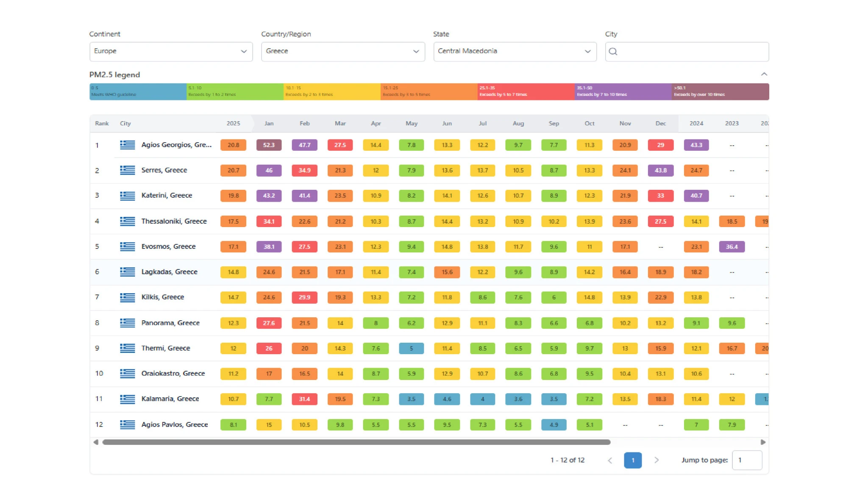The image size is (868, 488).
Task: Click the Greek flag next to Serres
Action: [127, 170]
